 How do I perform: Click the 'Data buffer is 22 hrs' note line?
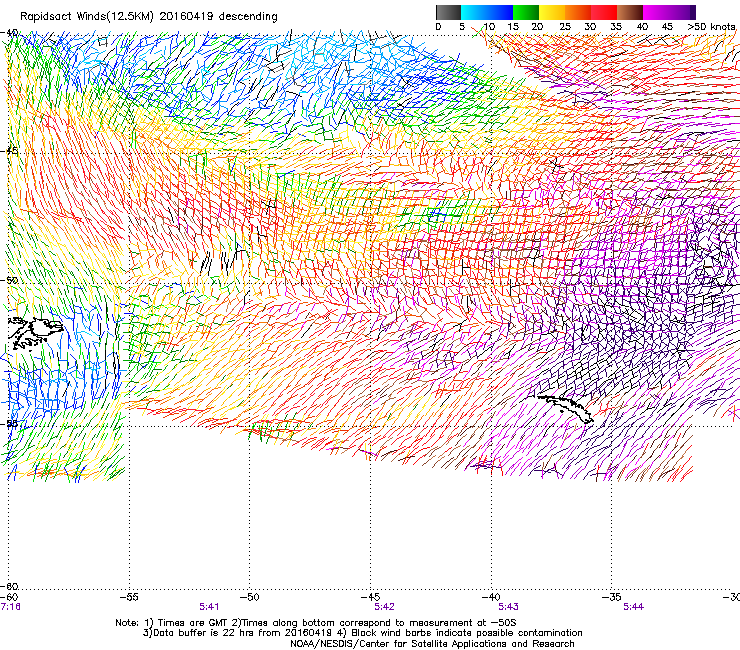click(362, 633)
